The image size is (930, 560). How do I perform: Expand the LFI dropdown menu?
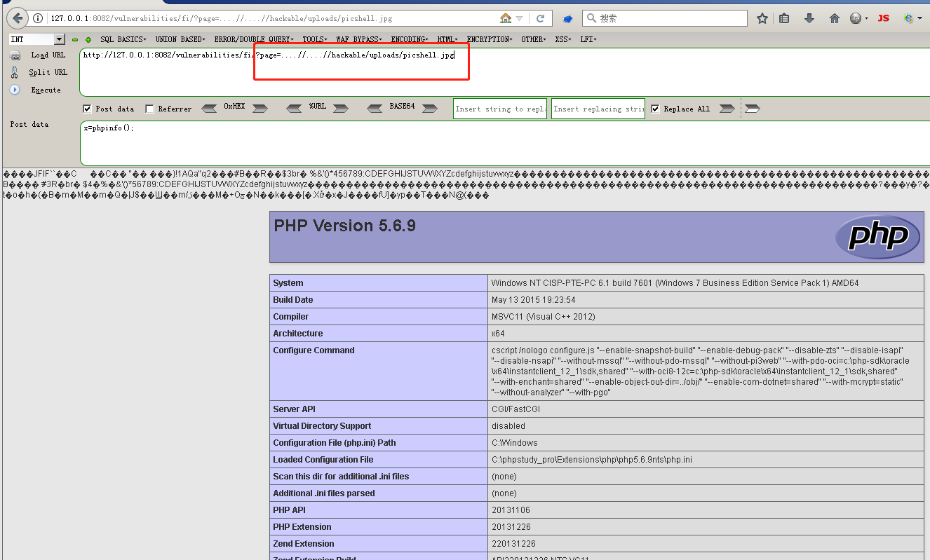pyautogui.click(x=588, y=40)
